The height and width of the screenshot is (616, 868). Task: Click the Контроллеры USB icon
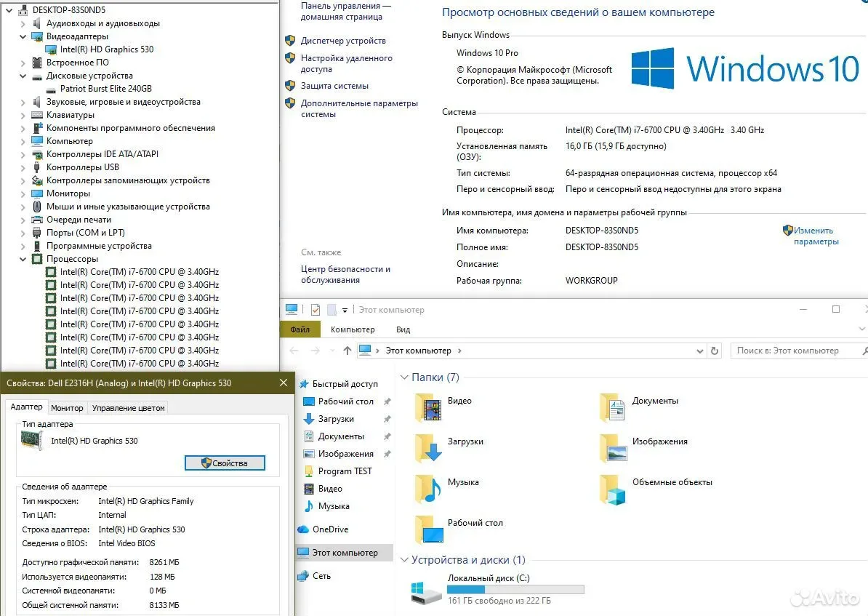(x=37, y=167)
